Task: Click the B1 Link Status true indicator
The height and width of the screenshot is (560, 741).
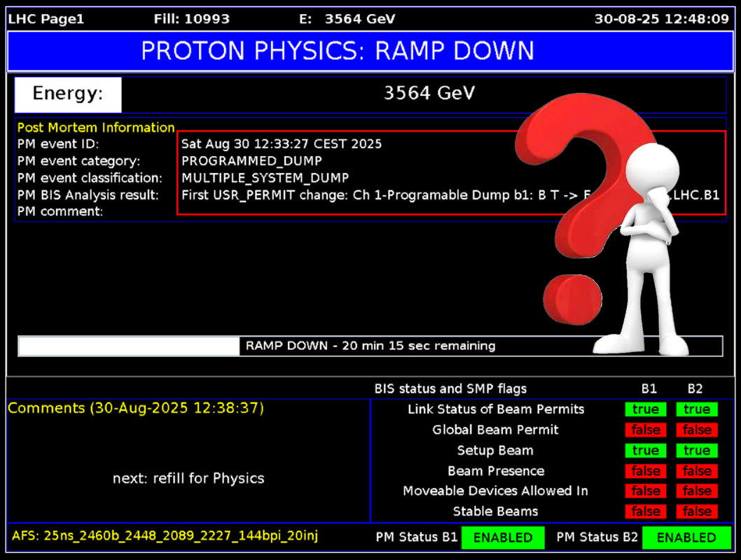Action: [x=645, y=409]
